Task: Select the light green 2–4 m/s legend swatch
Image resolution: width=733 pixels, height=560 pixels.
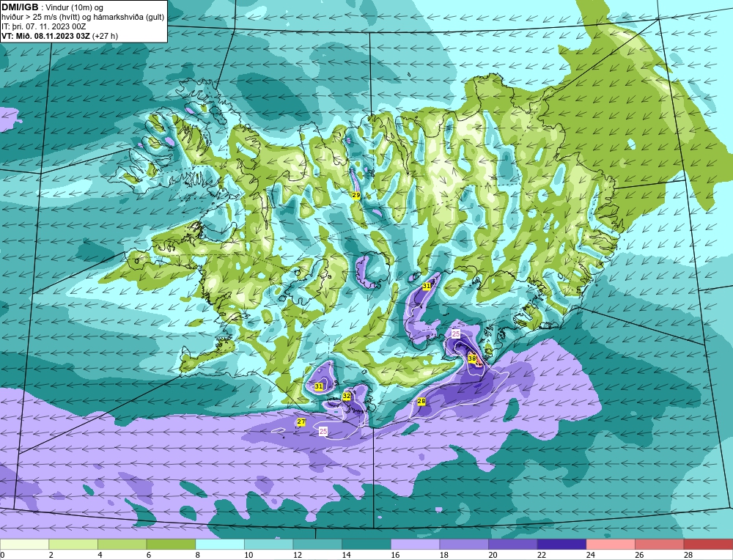Action: (x=73, y=544)
